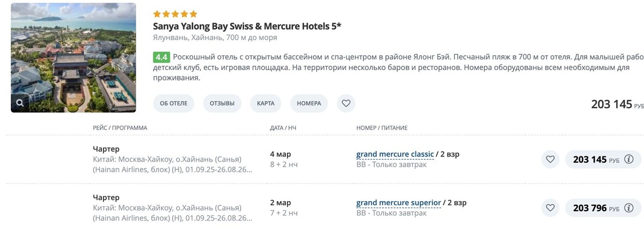Add hotel to favorites via heart button
This screenshot has height=229, width=644.
(x=346, y=103)
